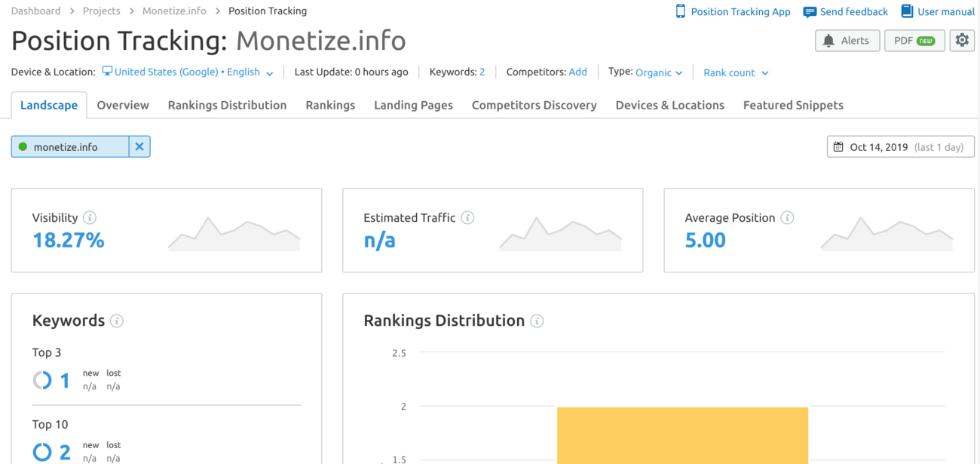Click the Top 10 keyword count 2

65,453
